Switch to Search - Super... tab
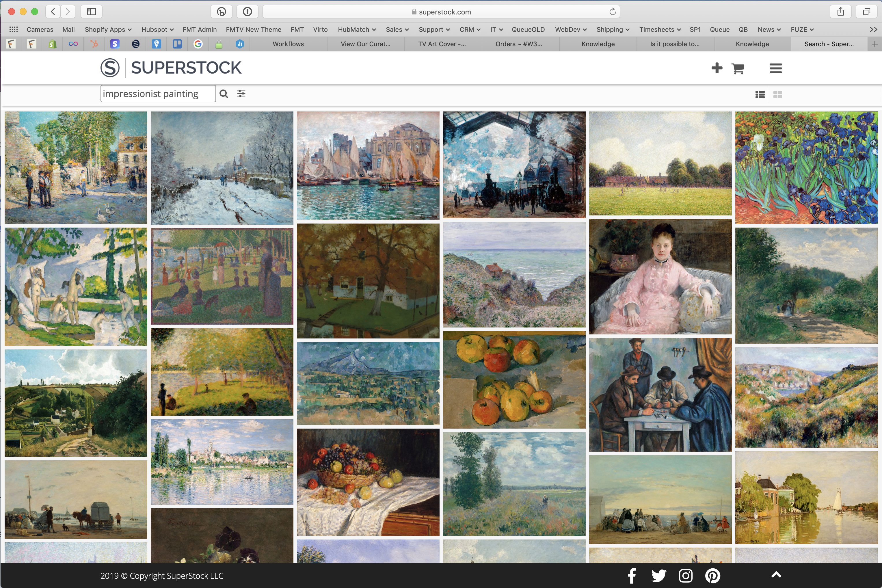 point(829,44)
